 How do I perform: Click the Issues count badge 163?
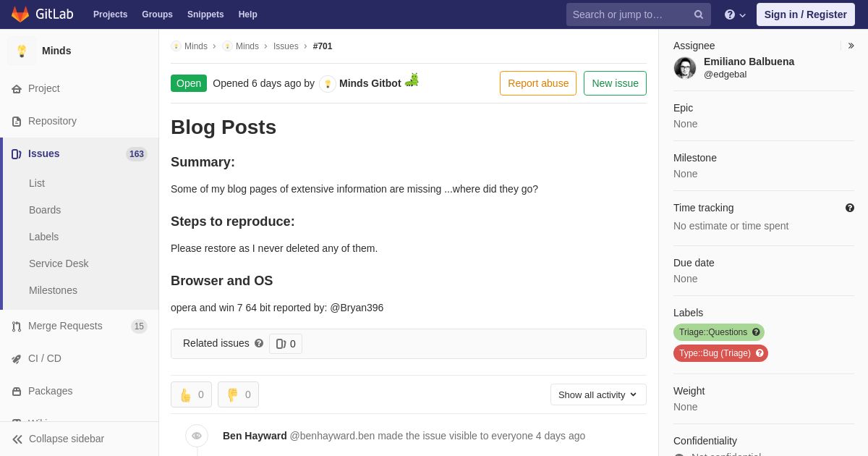click(x=137, y=154)
